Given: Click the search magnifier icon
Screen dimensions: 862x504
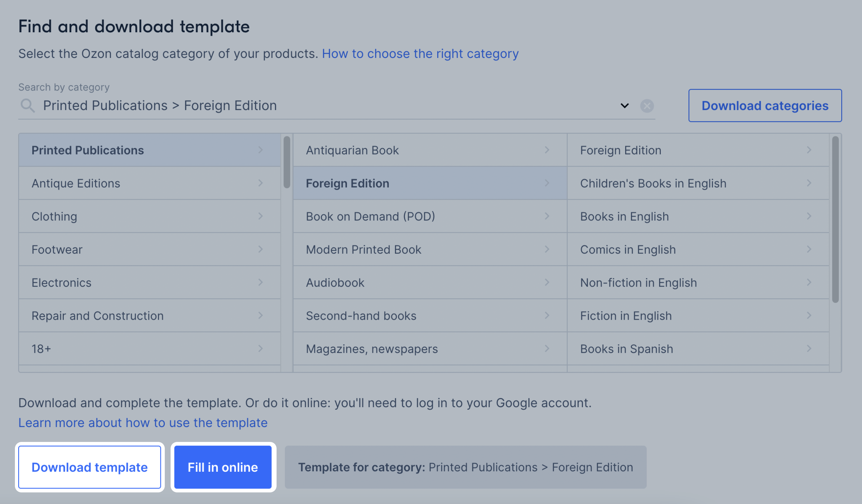Looking at the screenshot, I should click(x=27, y=105).
